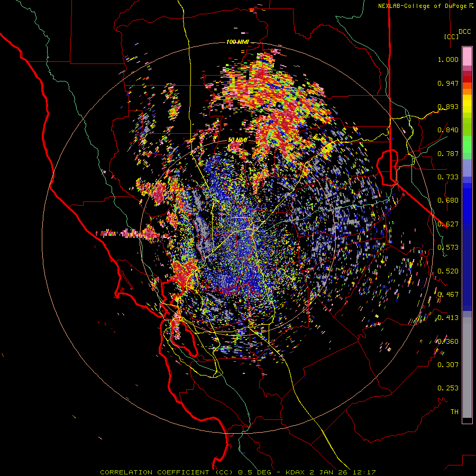This screenshot has width=476, height=476.
Task: Click the 0.520 legend value
Action: tap(448, 271)
